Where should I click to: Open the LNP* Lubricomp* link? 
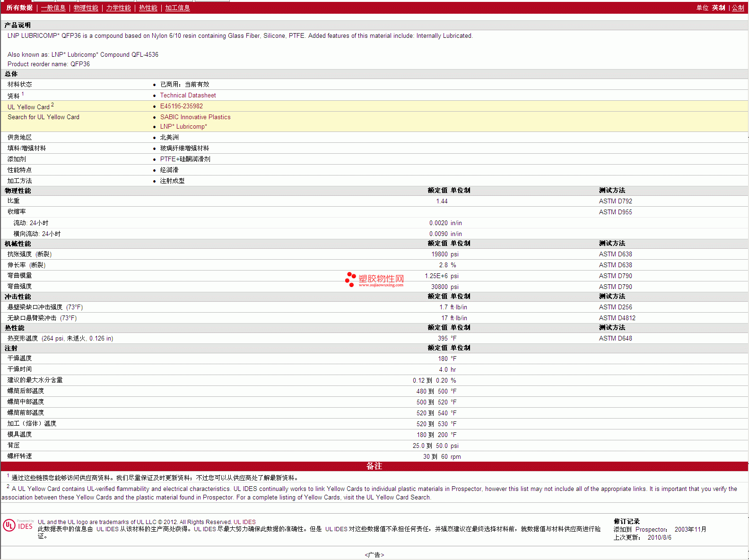pos(183,127)
